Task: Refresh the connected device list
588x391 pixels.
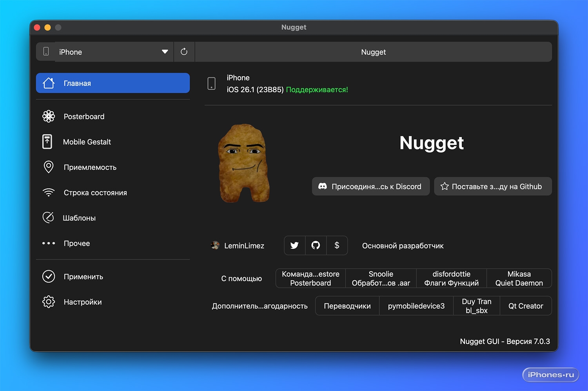Action: click(184, 52)
